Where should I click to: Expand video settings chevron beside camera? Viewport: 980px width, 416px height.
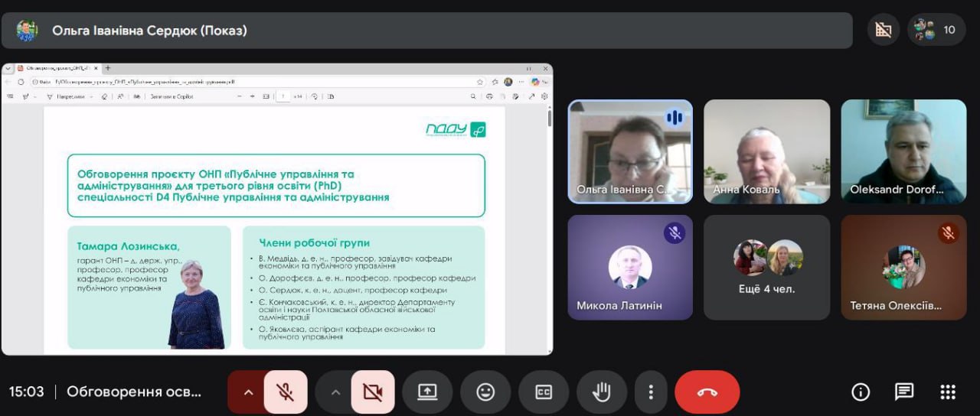tap(335, 392)
